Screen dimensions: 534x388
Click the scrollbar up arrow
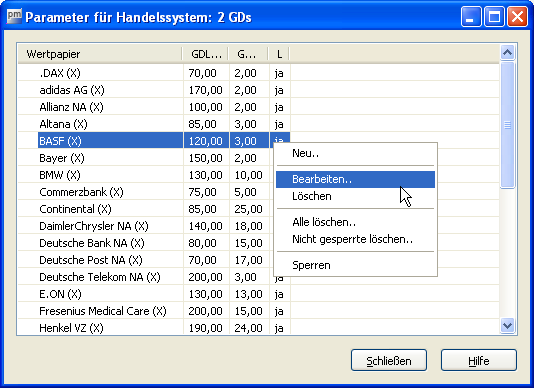click(x=507, y=52)
